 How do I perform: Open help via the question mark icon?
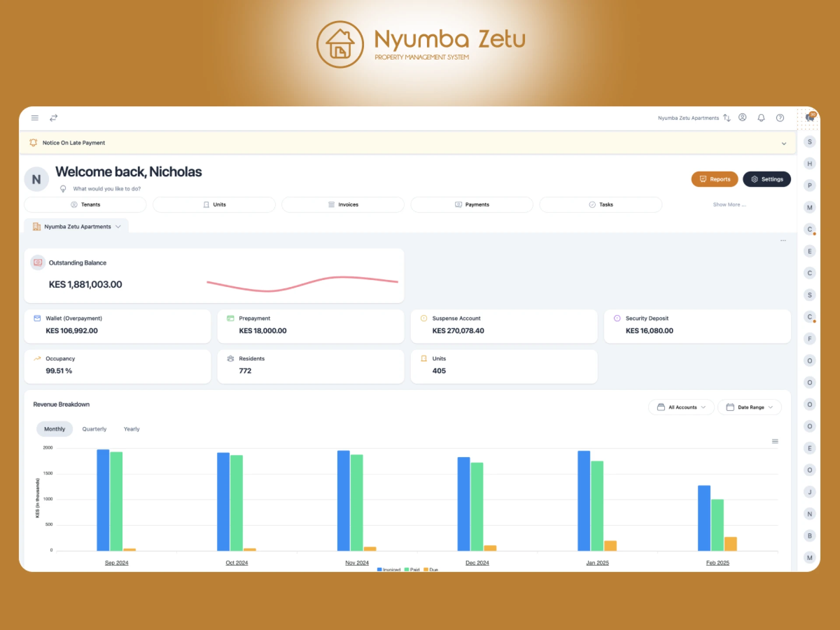780,118
